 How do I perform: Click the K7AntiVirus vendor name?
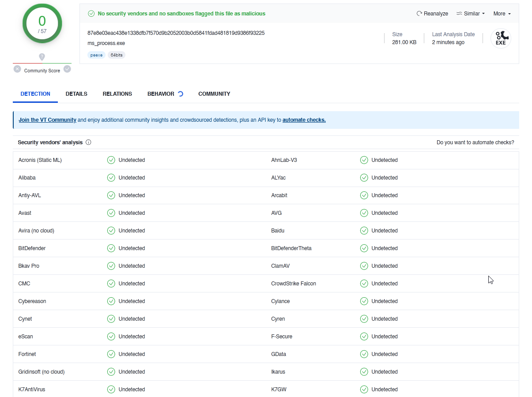(x=32, y=390)
